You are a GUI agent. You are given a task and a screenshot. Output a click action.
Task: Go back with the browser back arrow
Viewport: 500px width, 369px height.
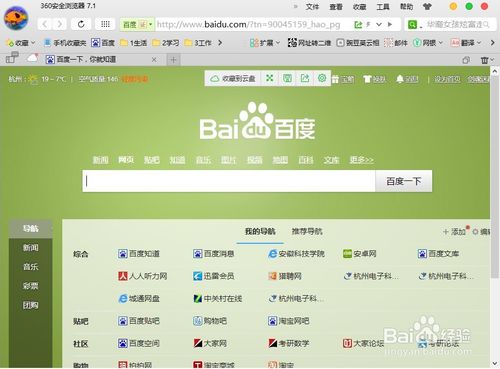(x=45, y=24)
